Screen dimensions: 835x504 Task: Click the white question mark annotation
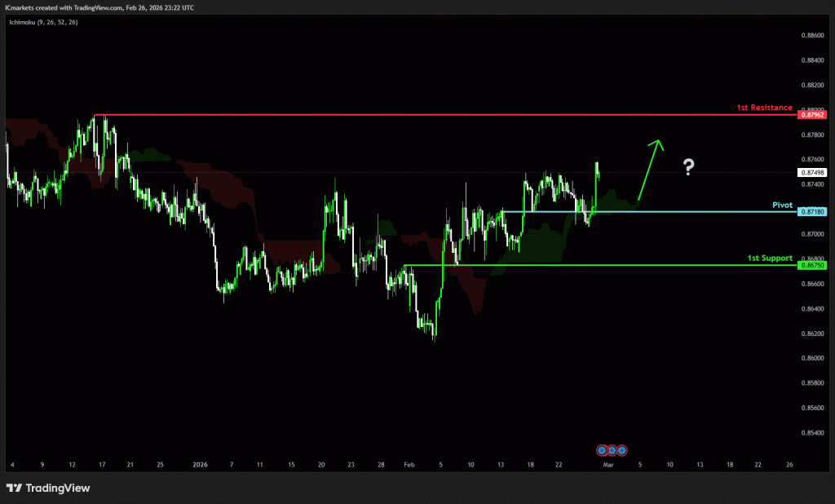point(689,168)
